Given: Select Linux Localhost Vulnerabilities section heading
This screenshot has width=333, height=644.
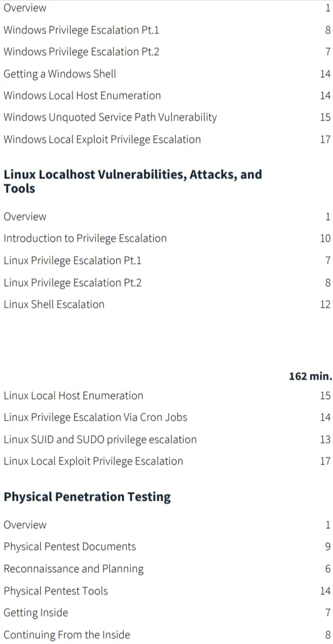Looking at the screenshot, I should tap(133, 181).
